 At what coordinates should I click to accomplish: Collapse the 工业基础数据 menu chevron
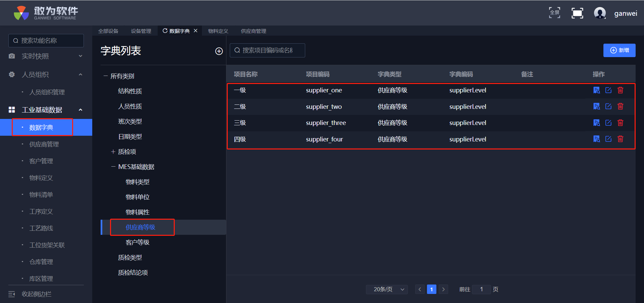[x=80, y=110]
